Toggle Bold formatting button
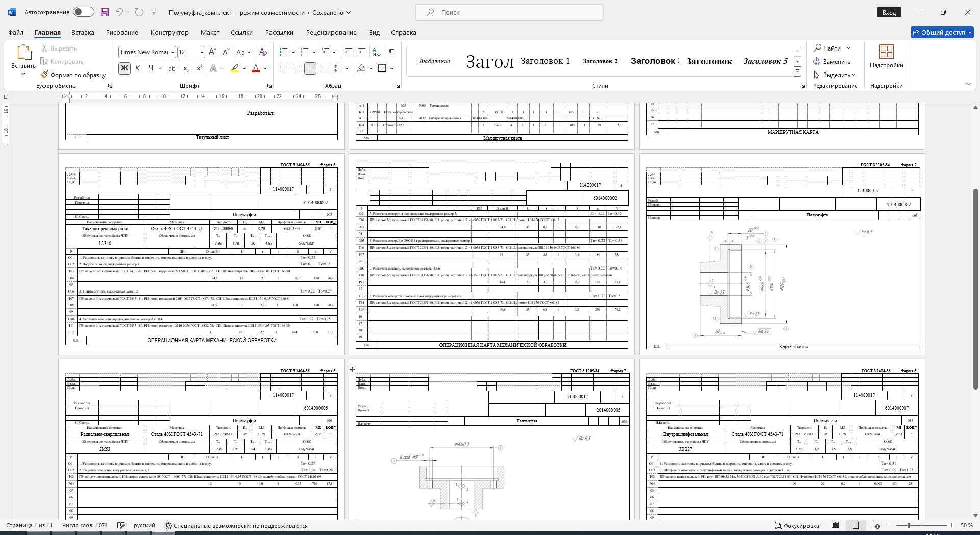The width and height of the screenshot is (980, 535). (124, 68)
